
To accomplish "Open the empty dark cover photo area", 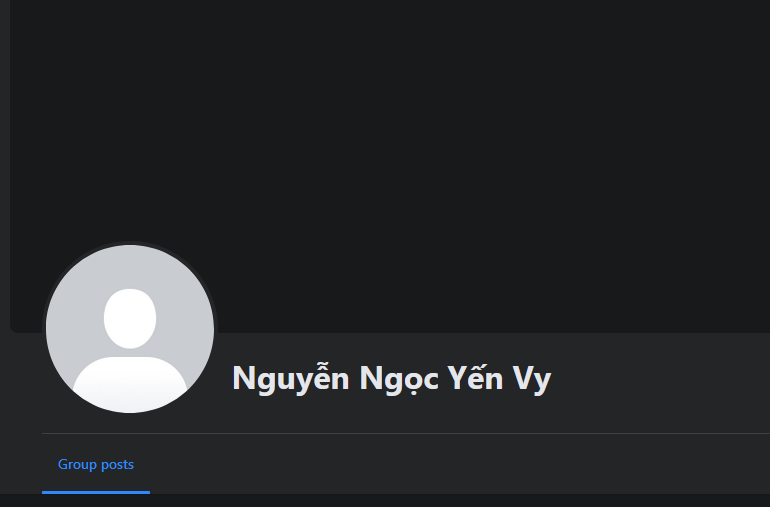I will (x=390, y=166).
